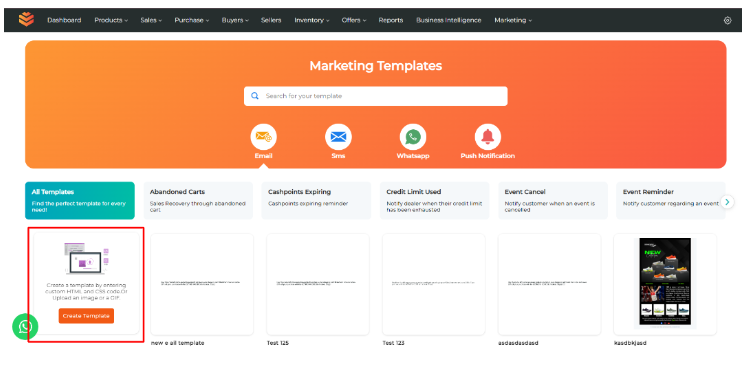Open the settings gear icon
This screenshot has width=751, height=369.
coord(728,21)
